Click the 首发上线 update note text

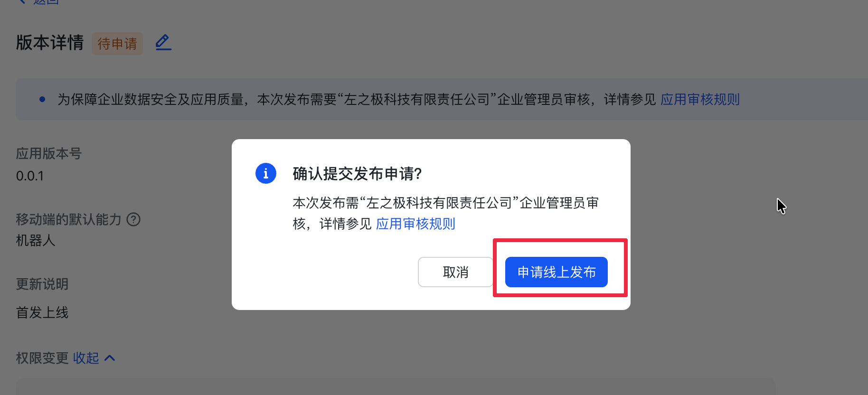point(42,312)
